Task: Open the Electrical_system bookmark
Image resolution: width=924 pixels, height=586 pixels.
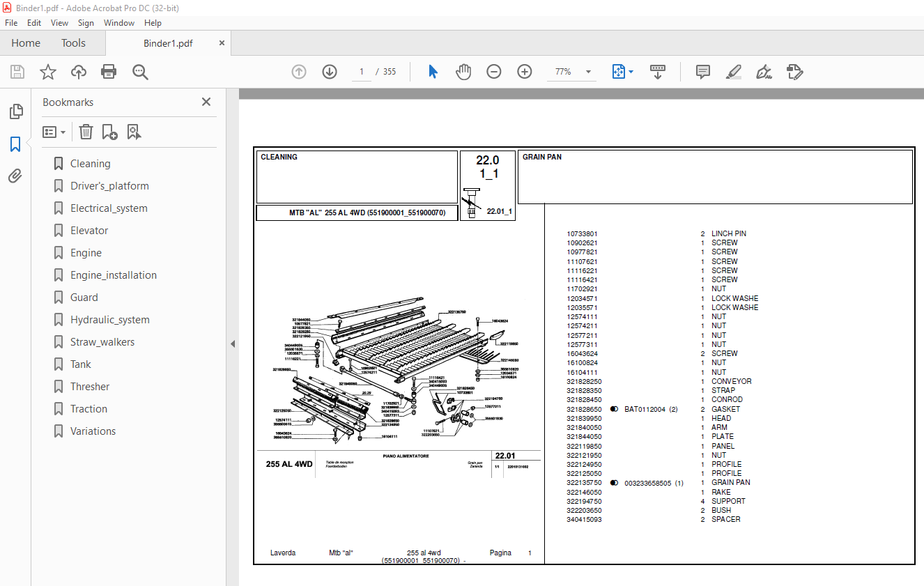Action: [109, 208]
